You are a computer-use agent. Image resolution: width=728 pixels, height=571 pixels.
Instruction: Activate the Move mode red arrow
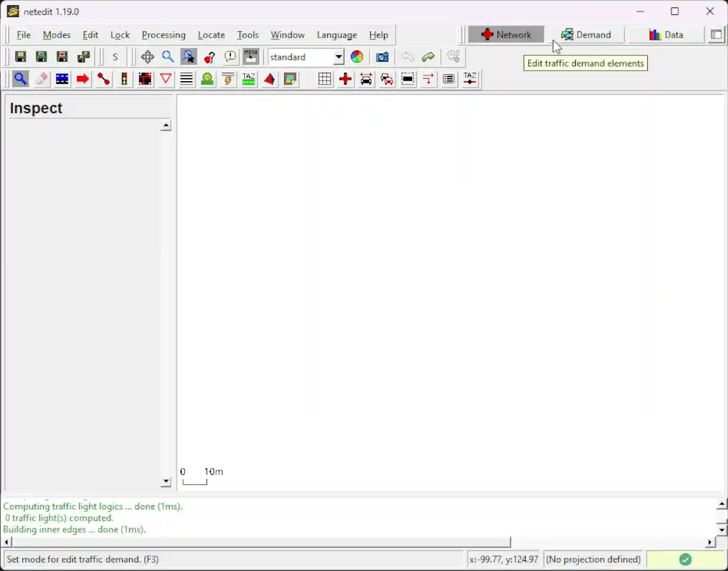(83, 79)
